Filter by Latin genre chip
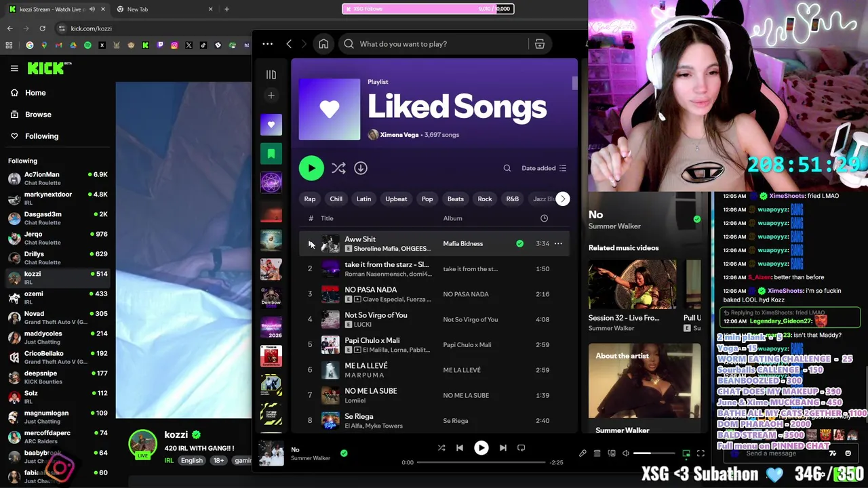Image resolution: width=868 pixels, height=488 pixels. pos(364,199)
